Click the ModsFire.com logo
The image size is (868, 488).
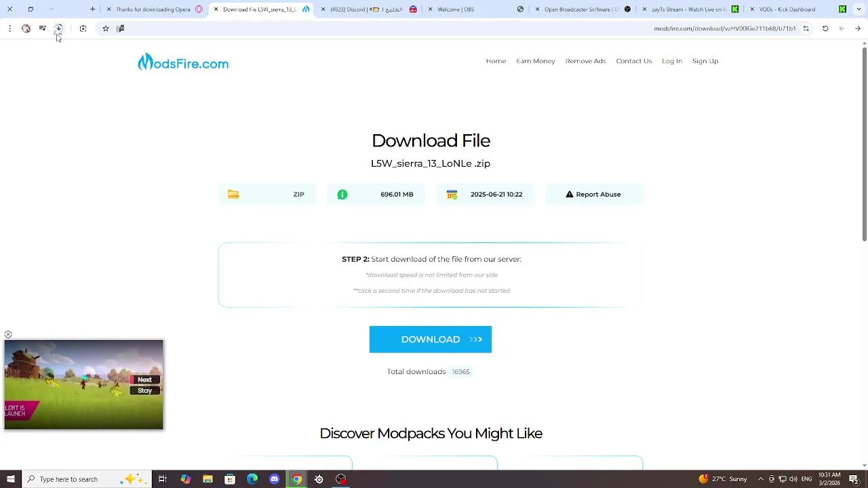(183, 62)
